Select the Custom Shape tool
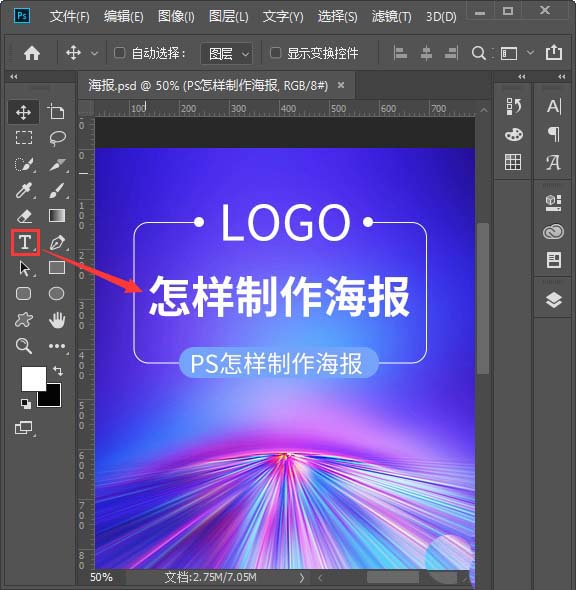Image resolution: width=576 pixels, height=590 pixels. point(24,320)
